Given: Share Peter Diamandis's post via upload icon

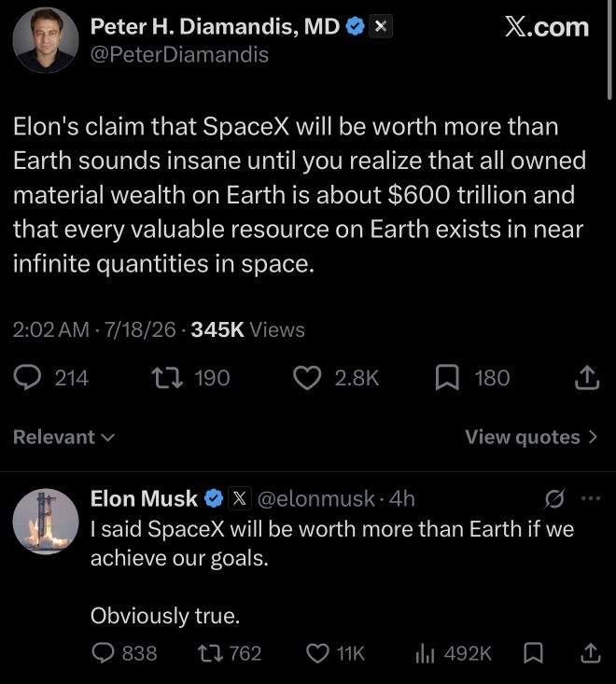Looking at the screenshot, I should [x=587, y=378].
